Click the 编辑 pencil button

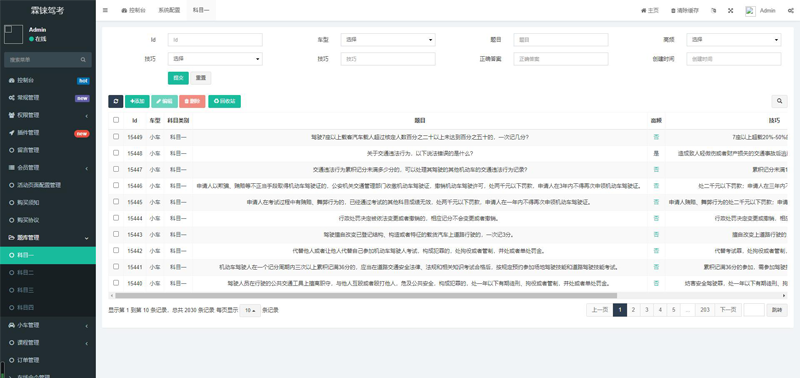(164, 102)
